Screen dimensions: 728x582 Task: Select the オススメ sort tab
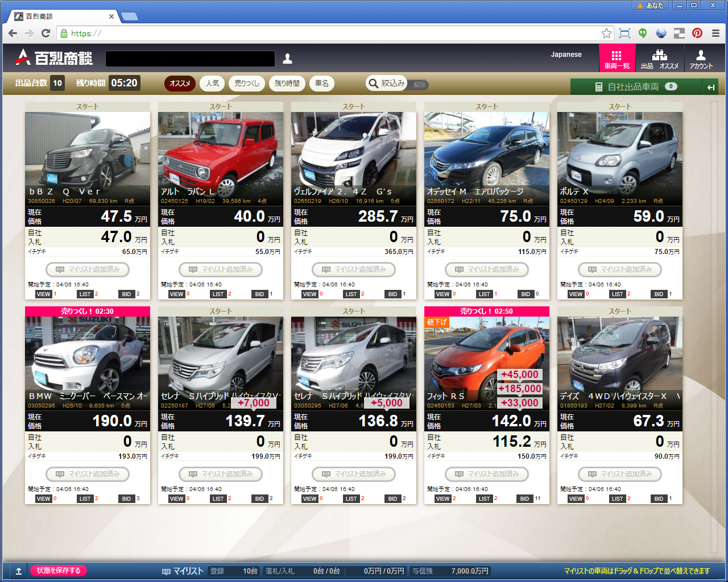180,84
